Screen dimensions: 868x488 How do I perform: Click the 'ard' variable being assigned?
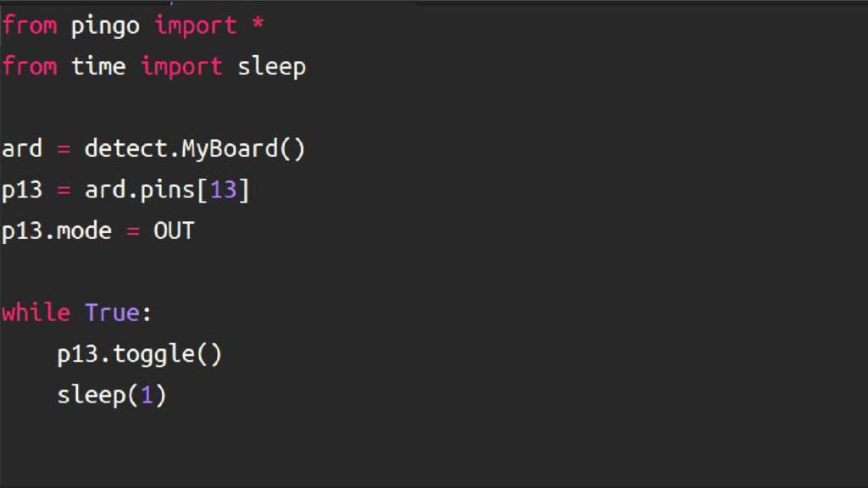coord(22,149)
